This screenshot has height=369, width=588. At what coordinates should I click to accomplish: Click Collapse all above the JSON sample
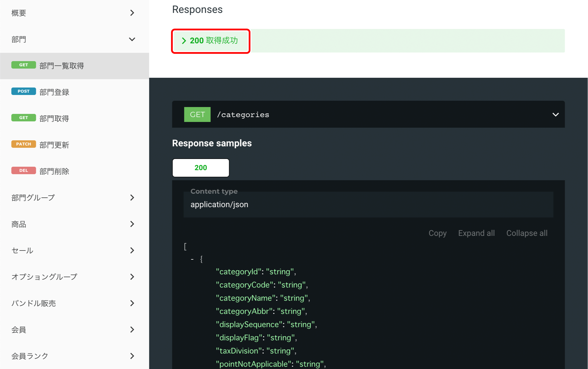pyautogui.click(x=527, y=233)
